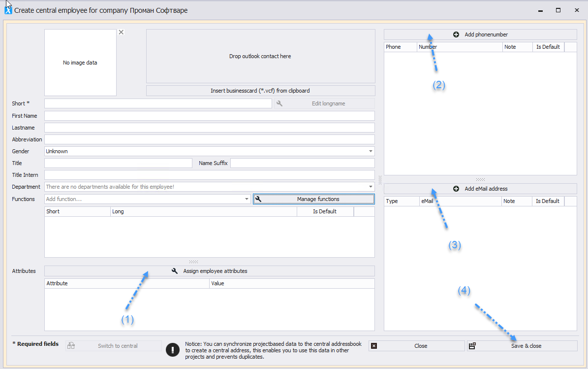This screenshot has height=369, width=588.
Task: Focus the Name Suffix field
Action: click(303, 163)
